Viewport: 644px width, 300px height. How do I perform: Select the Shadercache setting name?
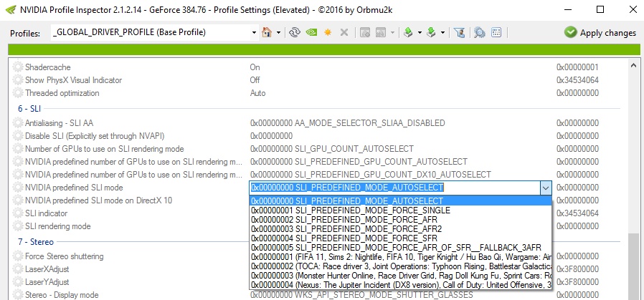[47, 67]
